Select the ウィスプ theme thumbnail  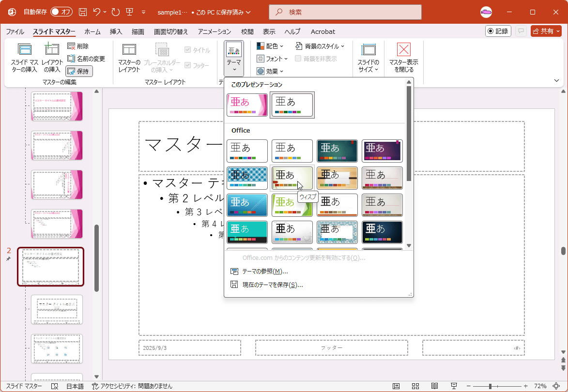pos(292,178)
